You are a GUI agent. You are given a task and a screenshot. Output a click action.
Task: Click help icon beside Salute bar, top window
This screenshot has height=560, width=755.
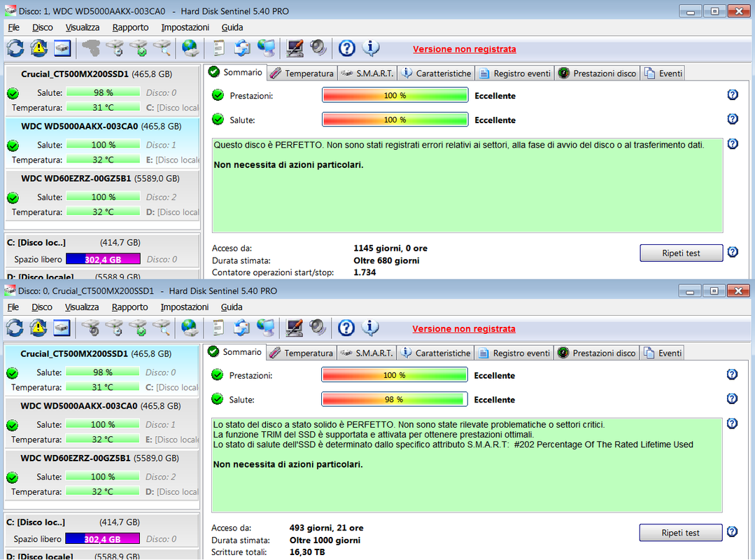[733, 119]
